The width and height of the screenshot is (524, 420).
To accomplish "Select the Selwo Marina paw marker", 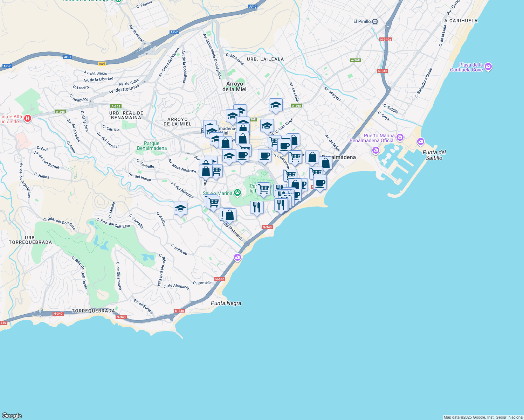I will pos(237,193).
